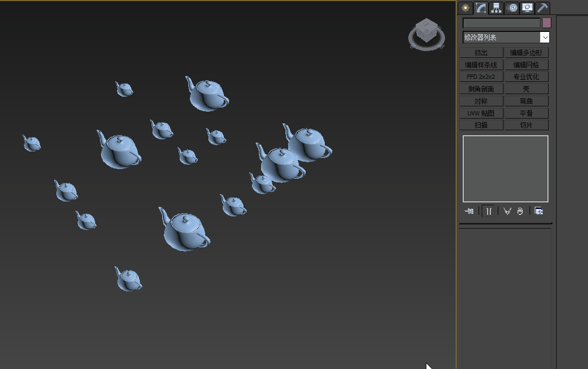Apply the 挤出 modifier button
Screen dimensions: 588x369
point(481,53)
